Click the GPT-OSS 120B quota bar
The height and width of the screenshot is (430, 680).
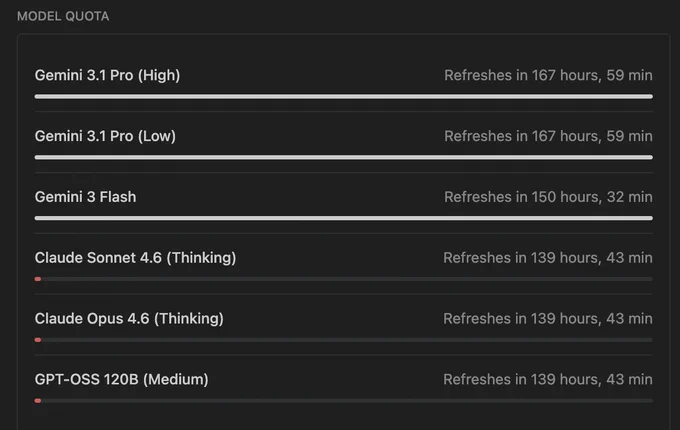[x=343, y=401]
